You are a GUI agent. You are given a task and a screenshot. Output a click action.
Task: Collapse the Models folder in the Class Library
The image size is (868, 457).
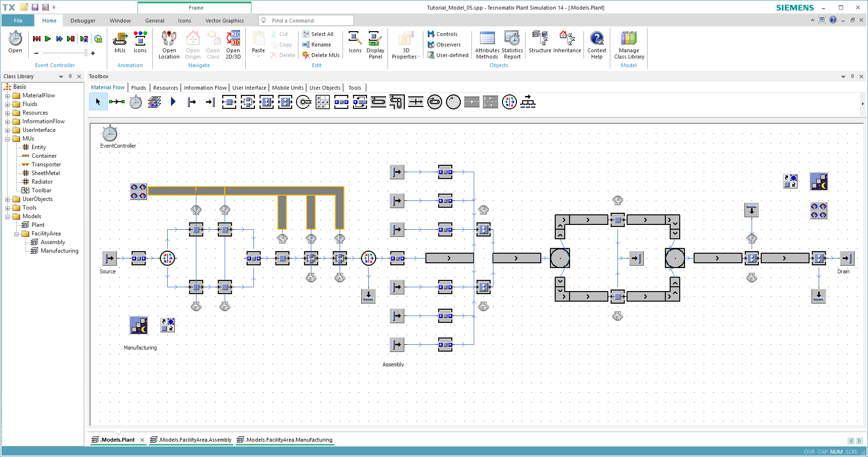click(x=8, y=216)
